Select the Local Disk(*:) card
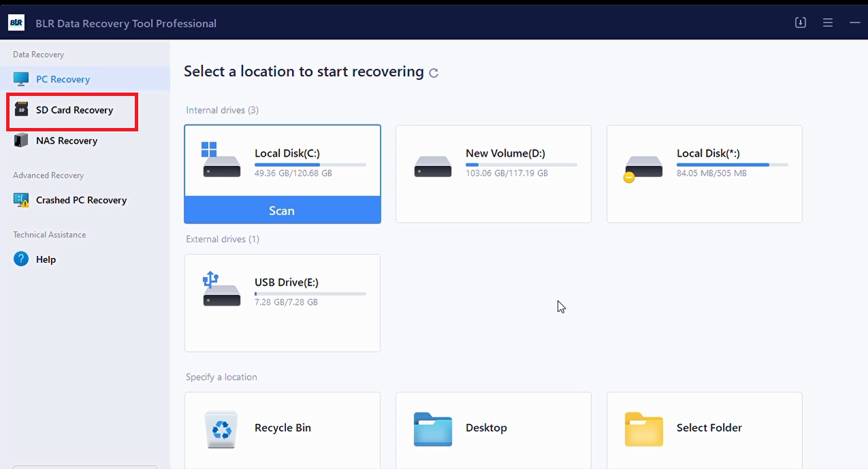 point(705,174)
